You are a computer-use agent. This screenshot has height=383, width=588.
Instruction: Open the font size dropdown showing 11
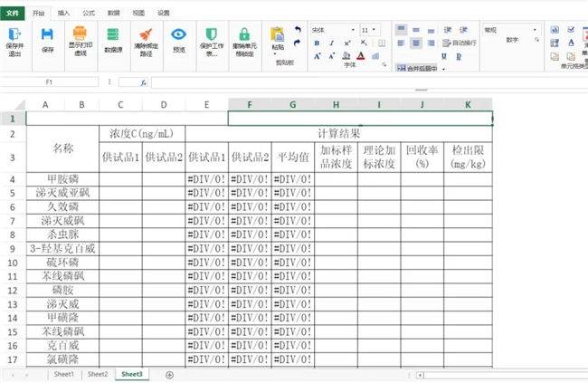coord(371,30)
